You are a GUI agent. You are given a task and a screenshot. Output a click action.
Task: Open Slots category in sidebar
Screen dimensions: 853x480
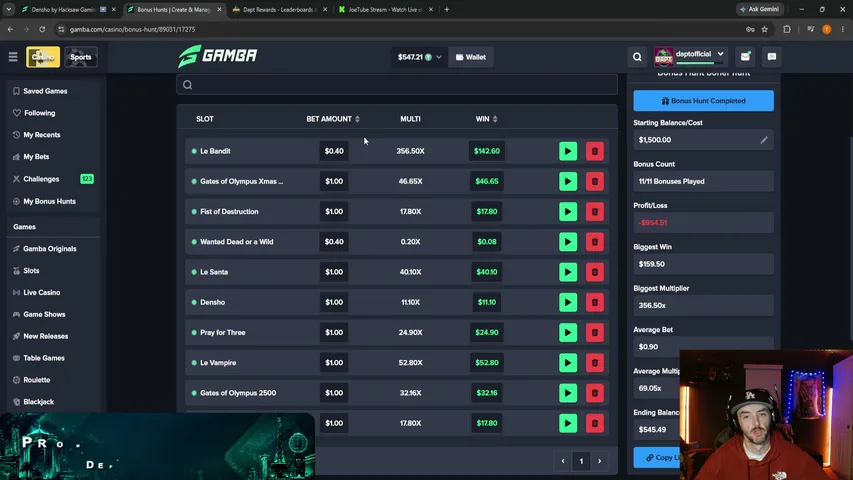pyautogui.click(x=31, y=270)
